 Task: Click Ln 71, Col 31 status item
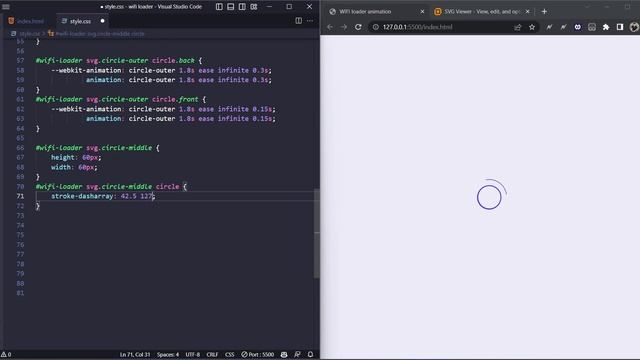tap(135, 354)
